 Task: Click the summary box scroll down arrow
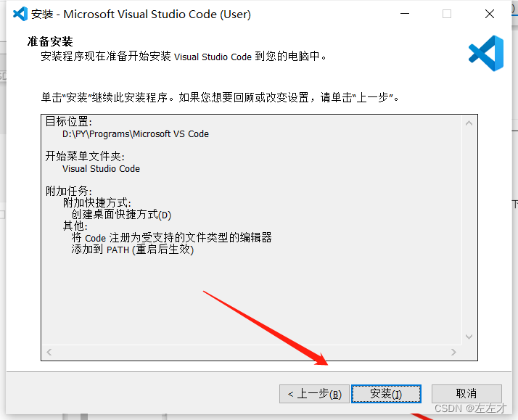[469, 337]
